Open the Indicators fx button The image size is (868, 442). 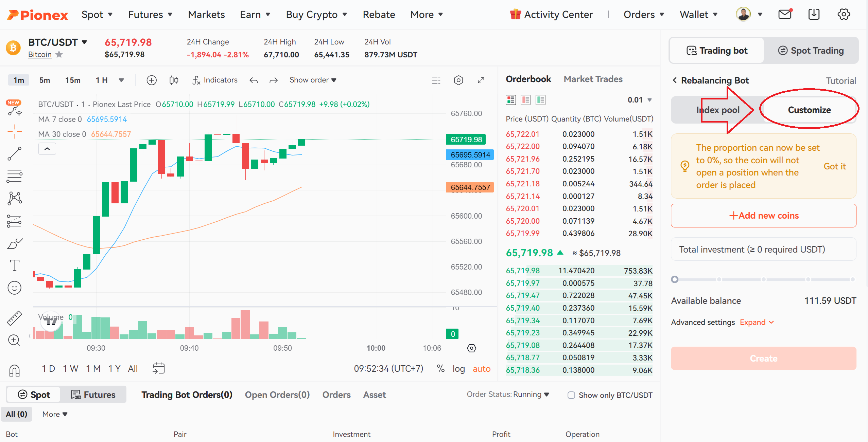point(214,80)
